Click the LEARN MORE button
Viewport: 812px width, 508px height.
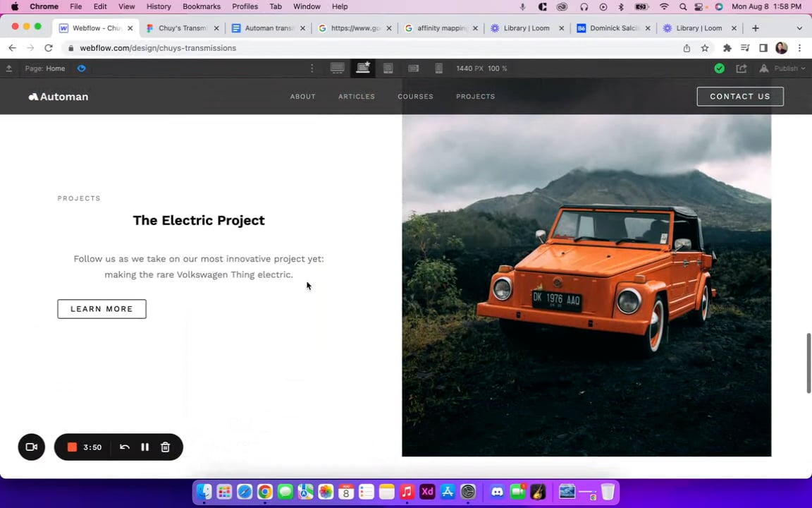pyautogui.click(x=102, y=309)
